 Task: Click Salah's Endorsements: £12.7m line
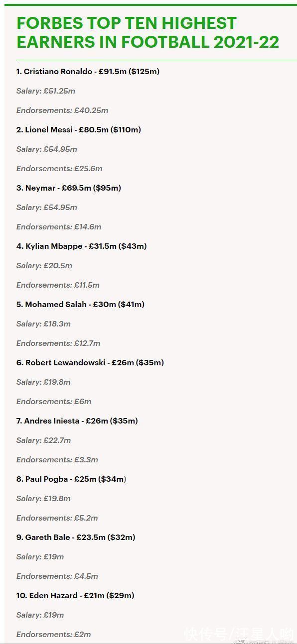(58, 343)
